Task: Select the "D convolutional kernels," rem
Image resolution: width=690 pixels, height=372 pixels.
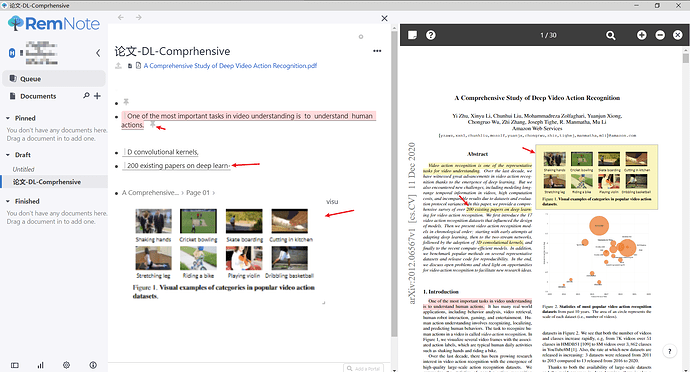Action: (161, 152)
